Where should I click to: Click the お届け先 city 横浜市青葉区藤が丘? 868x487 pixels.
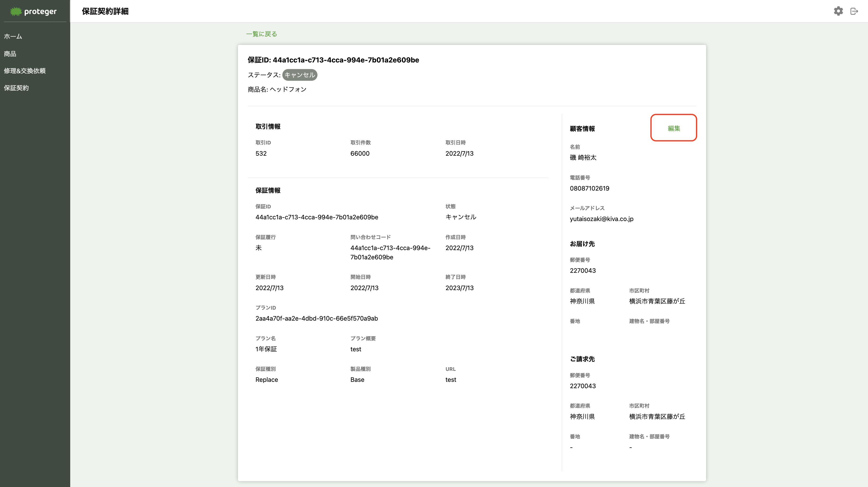pyautogui.click(x=657, y=301)
